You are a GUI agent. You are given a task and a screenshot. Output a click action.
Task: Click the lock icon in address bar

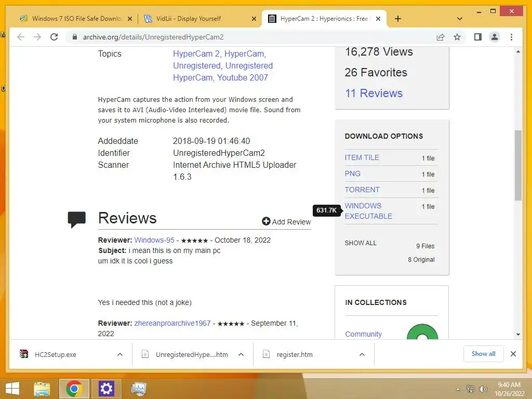75,37
